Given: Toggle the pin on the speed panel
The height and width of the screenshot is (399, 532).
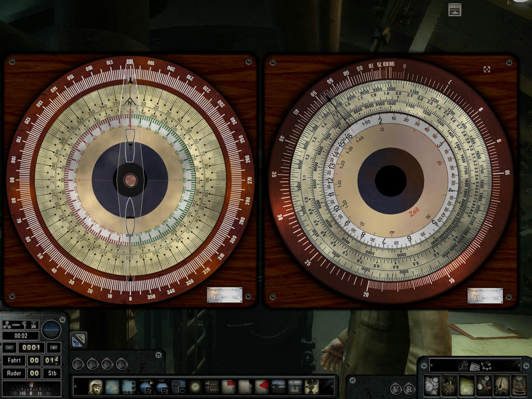Looking at the screenshot, I should click(62, 320).
